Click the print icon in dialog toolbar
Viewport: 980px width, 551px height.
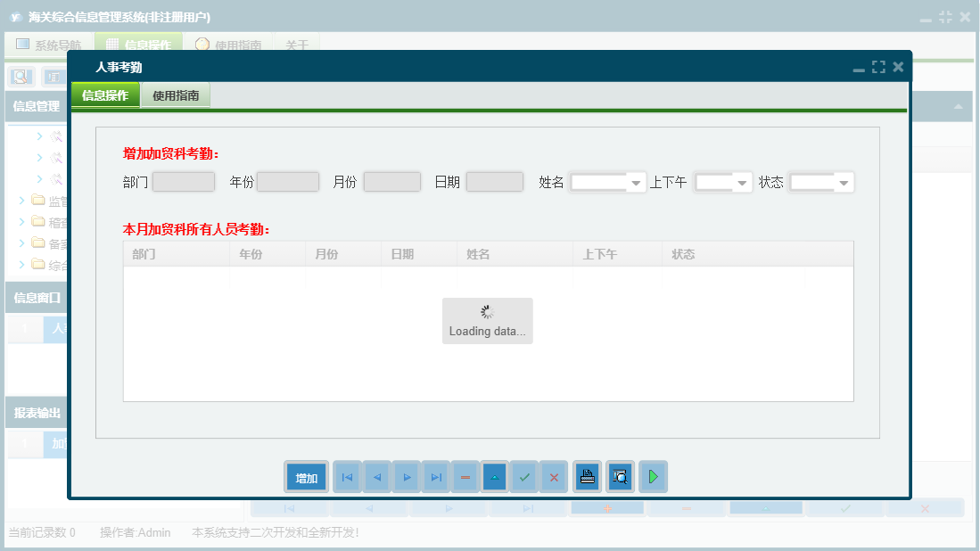587,477
